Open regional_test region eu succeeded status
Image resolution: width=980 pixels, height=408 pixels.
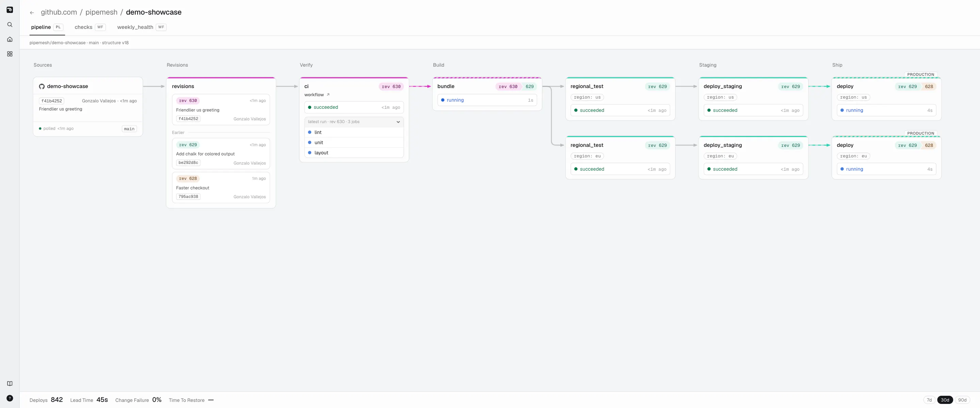(620, 169)
